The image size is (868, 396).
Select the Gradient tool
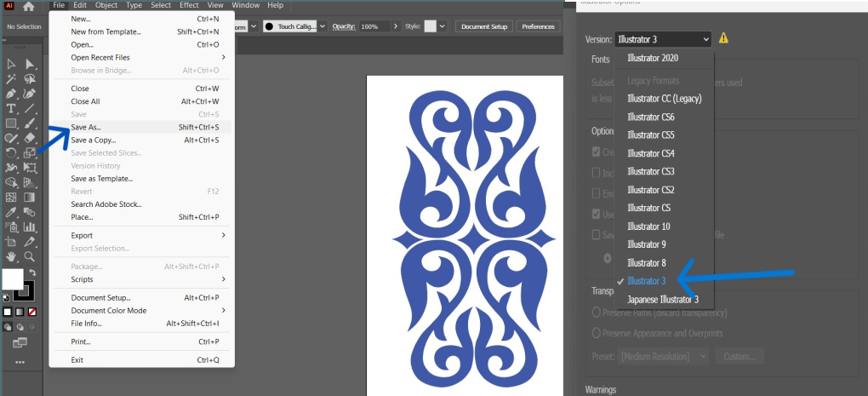pyautogui.click(x=30, y=198)
